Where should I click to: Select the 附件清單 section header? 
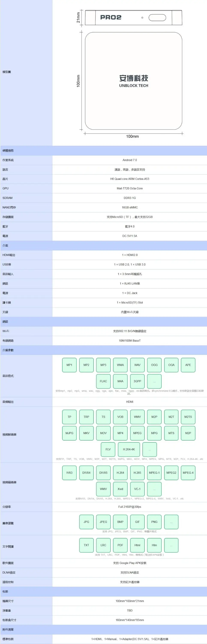click(x=104, y=629)
